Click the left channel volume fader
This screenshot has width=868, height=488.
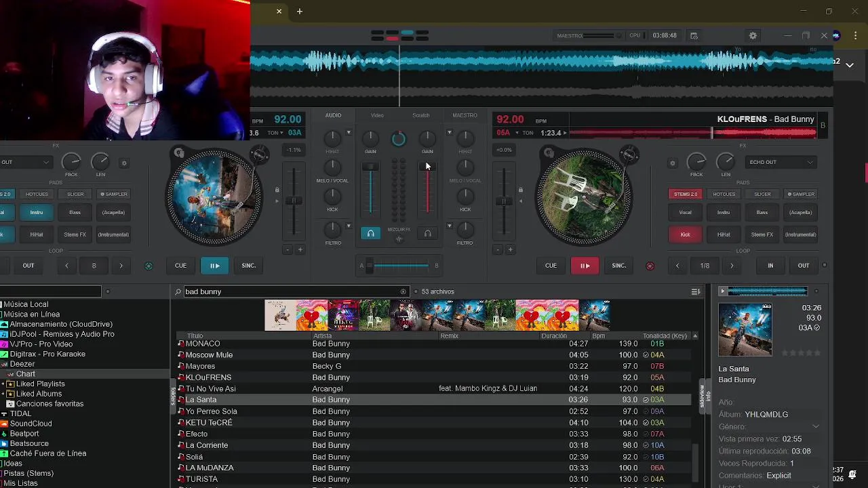click(370, 167)
